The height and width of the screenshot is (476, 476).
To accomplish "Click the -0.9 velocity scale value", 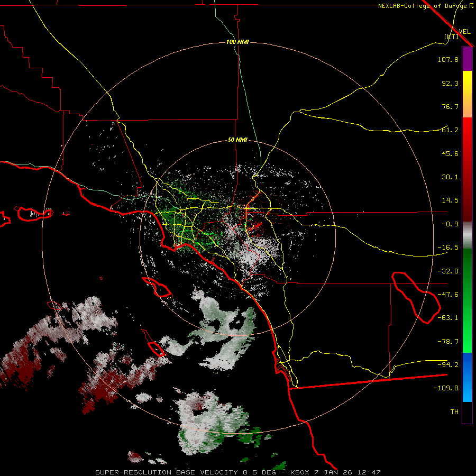I will pos(450,224).
